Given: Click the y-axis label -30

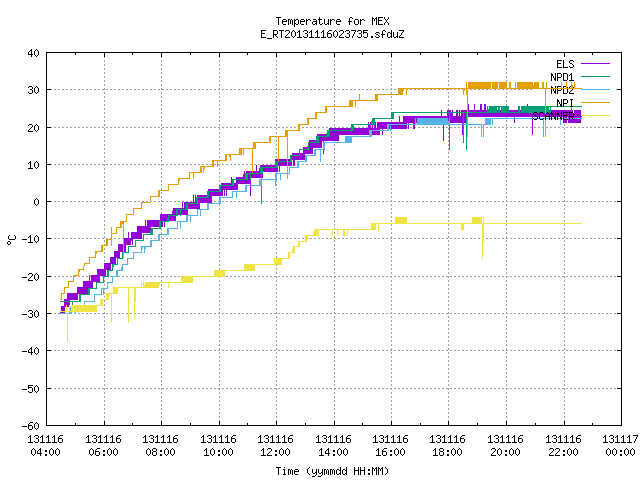Looking at the screenshot, I should pyautogui.click(x=31, y=314).
